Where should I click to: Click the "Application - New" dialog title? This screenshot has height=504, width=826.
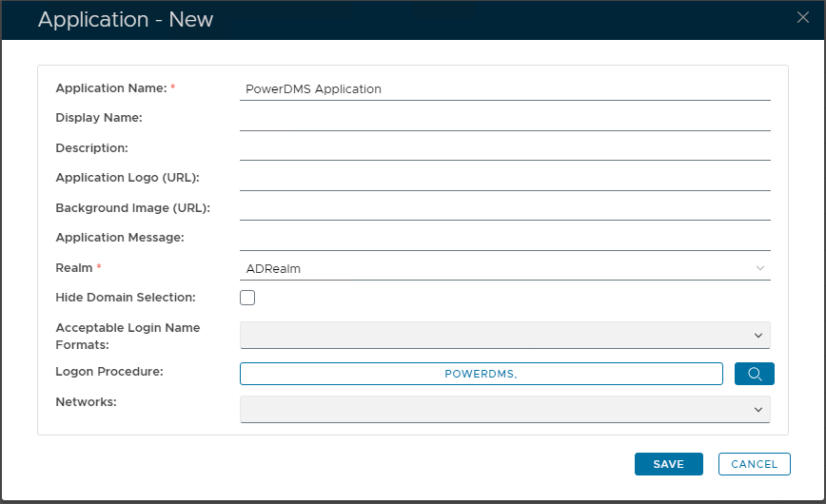(126, 19)
